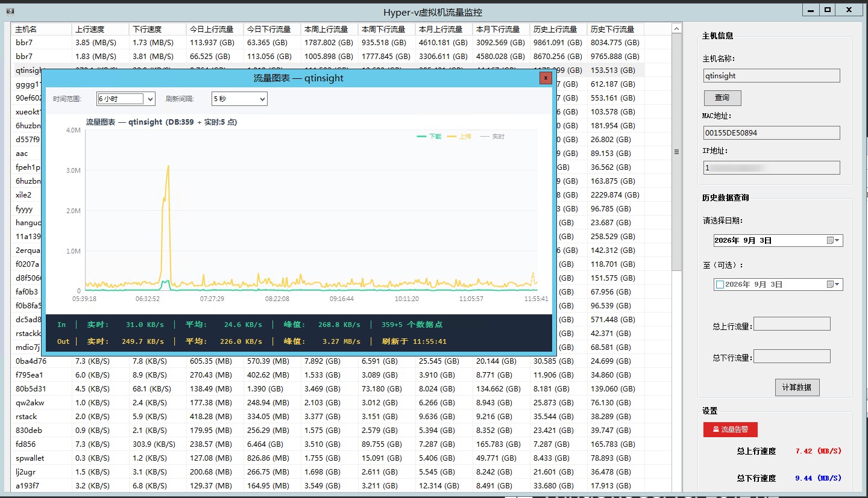The image size is (868, 498).
Task: Sort by the 历史下行流量 column header
Action: point(615,29)
